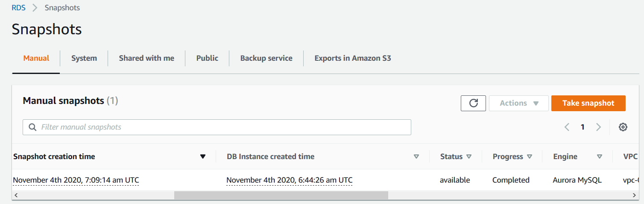This screenshot has width=644, height=204.
Task: Open table preferences gear icon
Action: pyautogui.click(x=623, y=127)
